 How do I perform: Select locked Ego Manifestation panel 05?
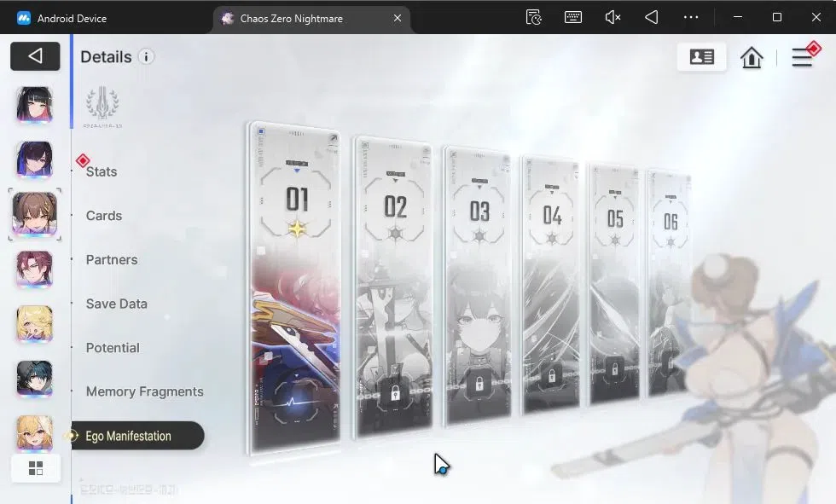point(614,284)
